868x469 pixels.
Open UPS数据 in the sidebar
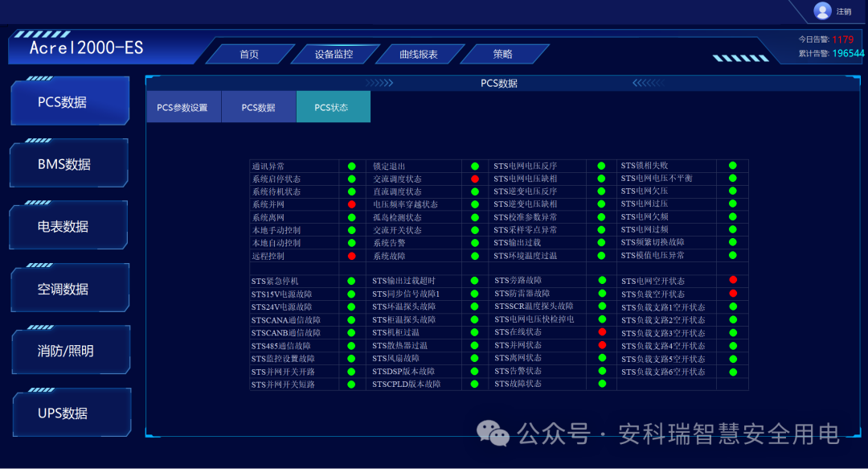[x=72, y=413]
